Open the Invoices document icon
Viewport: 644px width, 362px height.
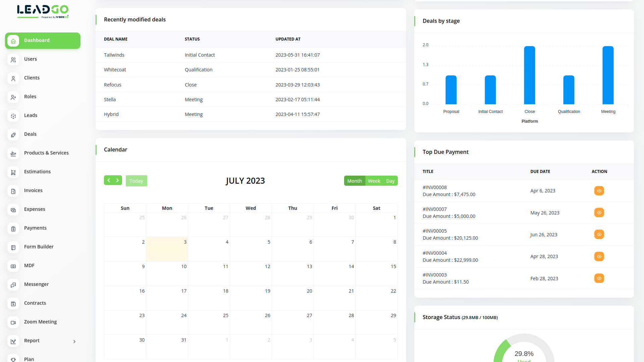pyautogui.click(x=13, y=191)
